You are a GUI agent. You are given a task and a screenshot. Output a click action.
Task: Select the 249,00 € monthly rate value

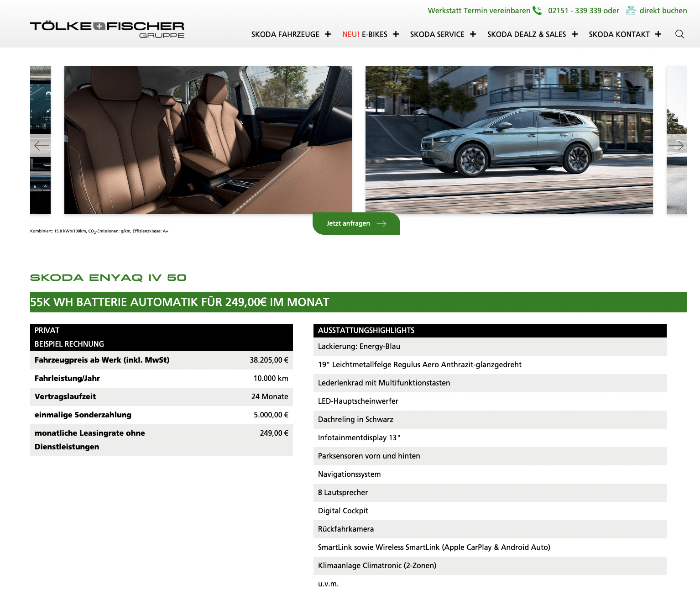point(274,433)
